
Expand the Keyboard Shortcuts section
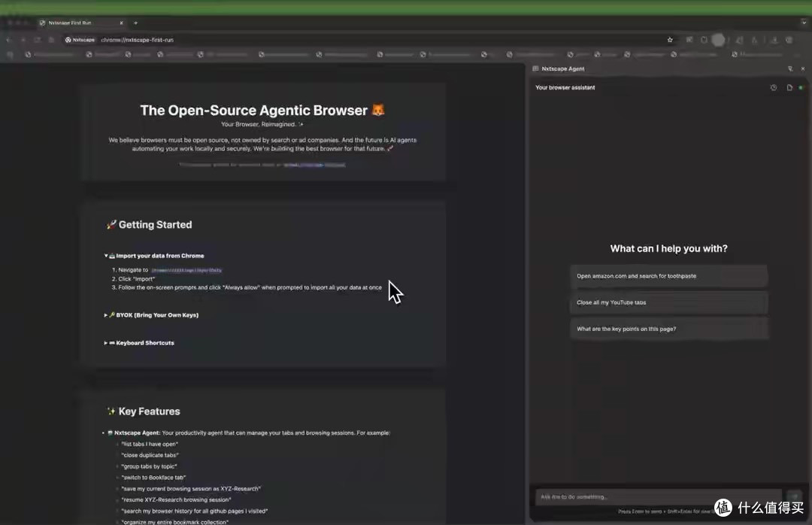point(139,343)
